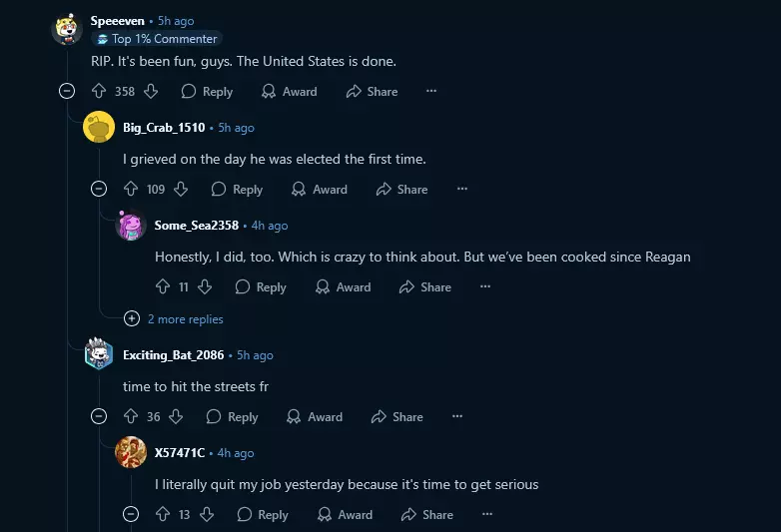The height and width of the screenshot is (532, 781).
Task: Upvote Big_Crab_1510's comment
Action: [131, 189]
